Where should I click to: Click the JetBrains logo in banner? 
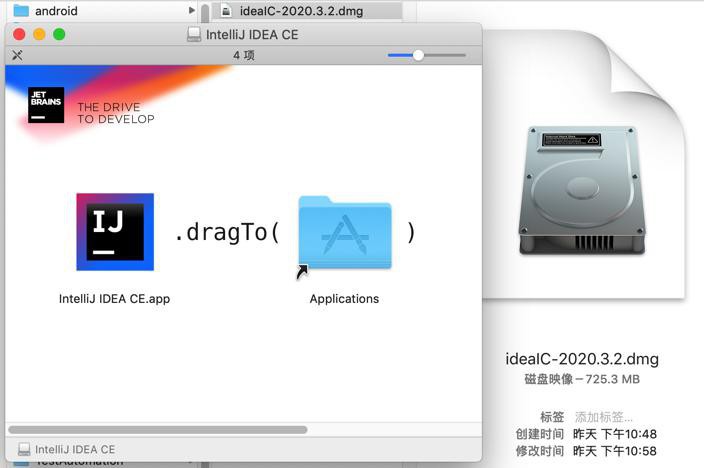46,105
